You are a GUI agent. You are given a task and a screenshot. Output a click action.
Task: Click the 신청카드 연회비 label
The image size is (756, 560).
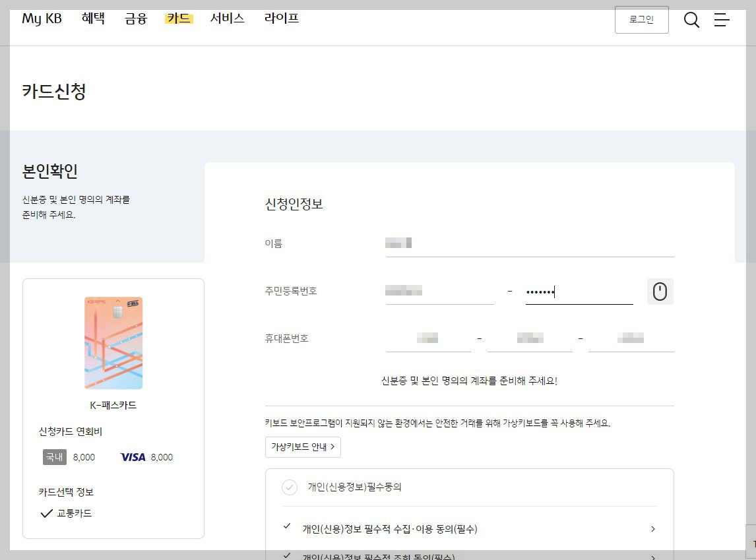click(x=71, y=432)
